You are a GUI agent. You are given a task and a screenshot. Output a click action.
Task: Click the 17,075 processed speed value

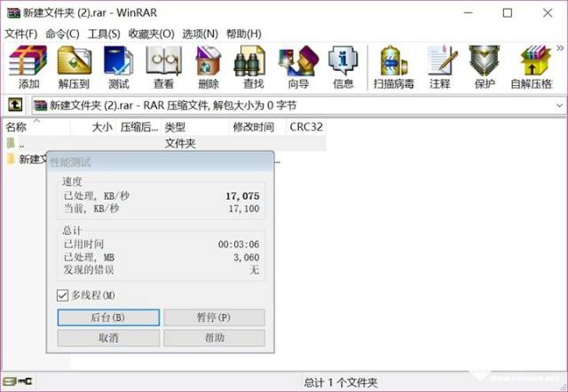coord(242,196)
